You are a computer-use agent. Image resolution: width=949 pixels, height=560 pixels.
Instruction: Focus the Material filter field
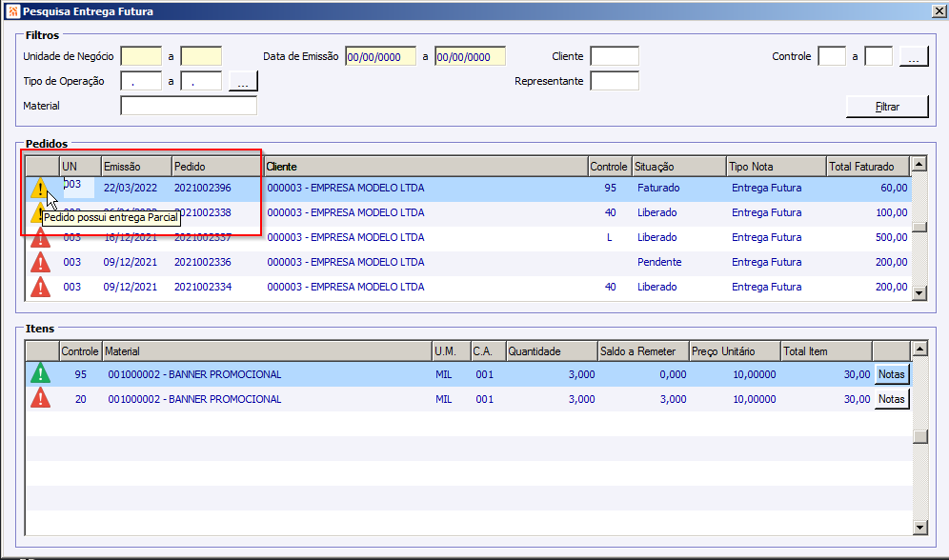[x=189, y=106]
